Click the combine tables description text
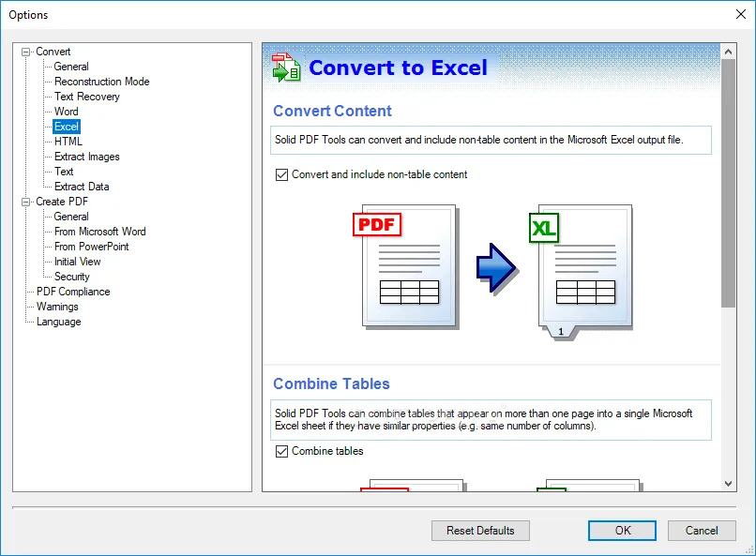Screen dimensions: 756x556 click(484, 420)
